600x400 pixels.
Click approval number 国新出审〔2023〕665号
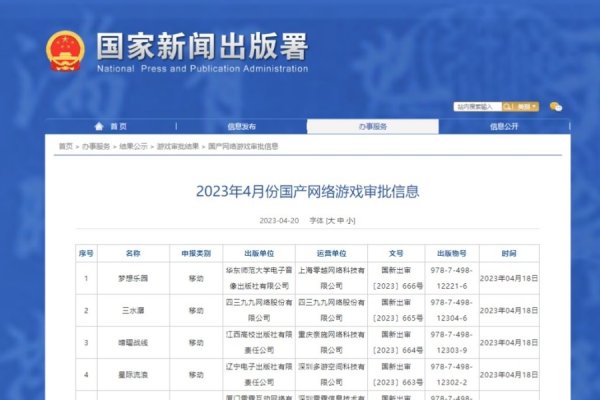pyautogui.click(x=396, y=310)
